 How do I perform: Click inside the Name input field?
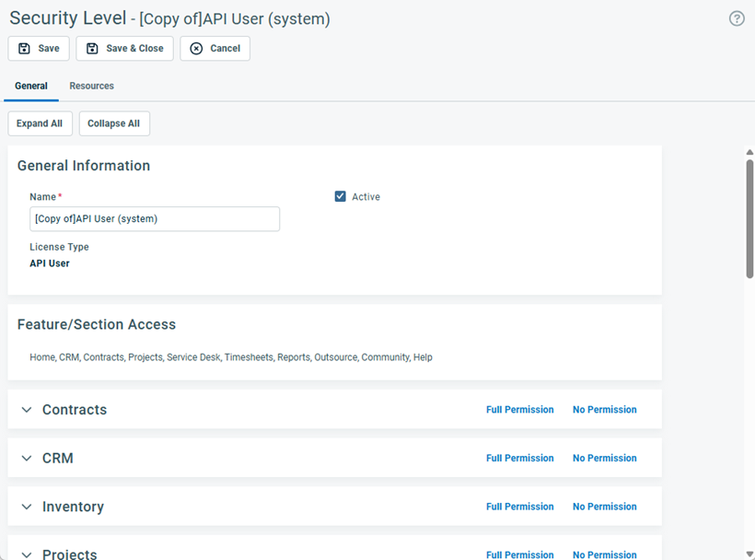tap(154, 218)
